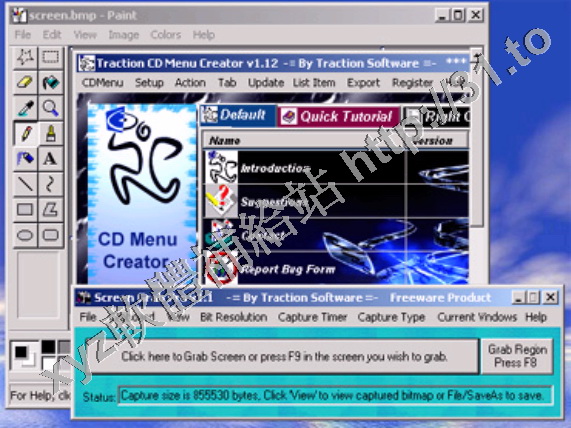Choose the Eraser tool in Paint
The height and width of the screenshot is (428, 571).
point(25,83)
